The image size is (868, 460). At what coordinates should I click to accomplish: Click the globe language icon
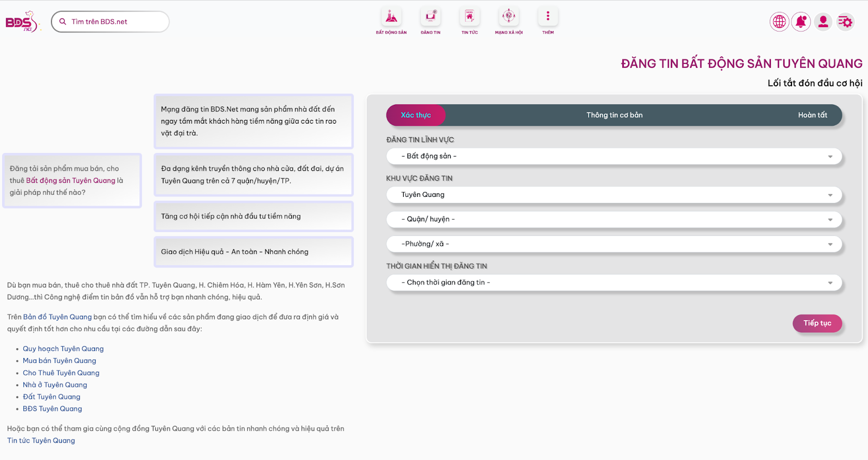click(780, 22)
